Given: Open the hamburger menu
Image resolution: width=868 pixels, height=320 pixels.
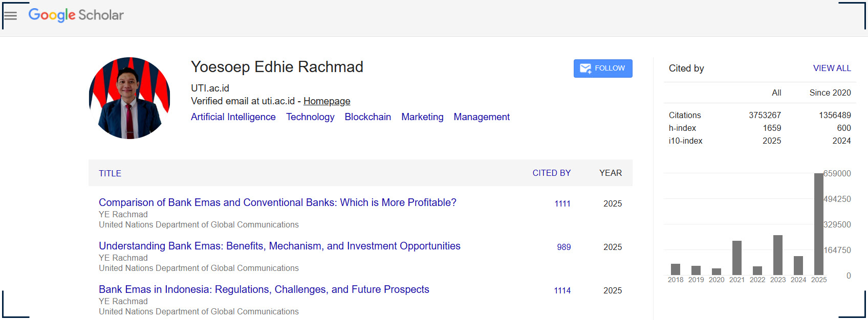Looking at the screenshot, I should (10, 15).
